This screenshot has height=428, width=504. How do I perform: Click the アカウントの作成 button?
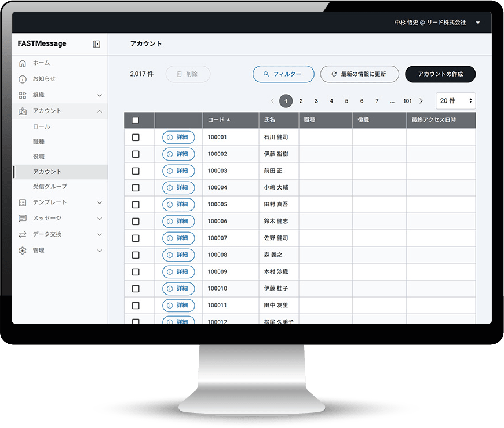click(440, 74)
